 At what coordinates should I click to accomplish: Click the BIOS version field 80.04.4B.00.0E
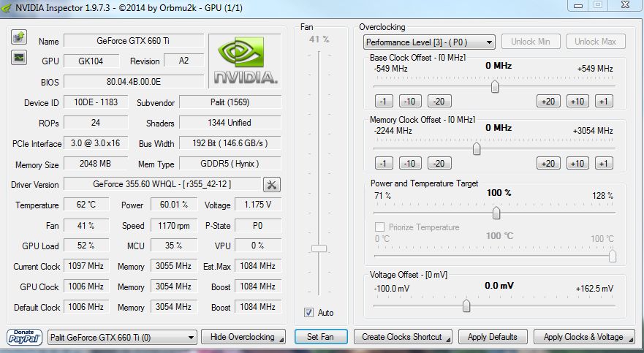[134, 81]
